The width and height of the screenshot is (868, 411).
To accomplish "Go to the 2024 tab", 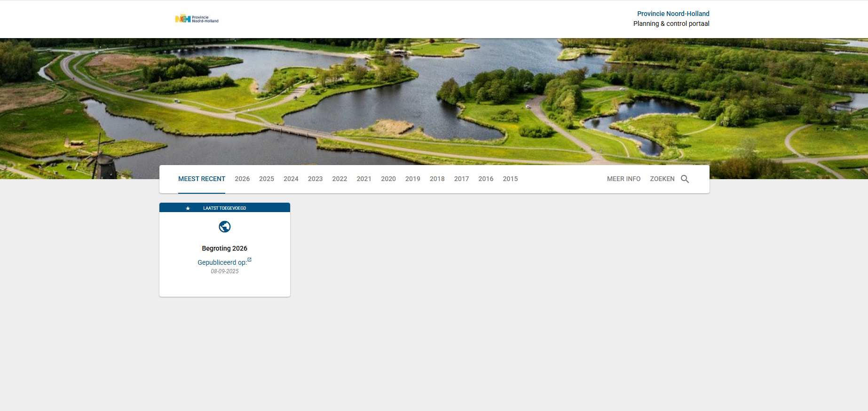I will coord(291,179).
